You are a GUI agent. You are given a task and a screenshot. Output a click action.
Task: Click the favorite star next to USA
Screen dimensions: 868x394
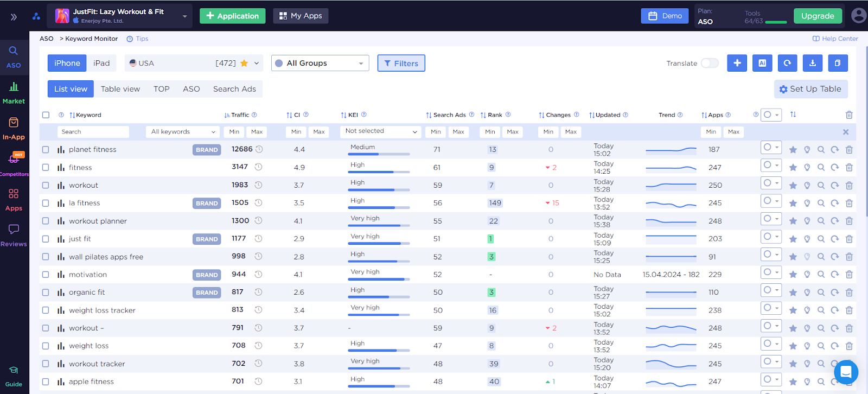point(244,63)
